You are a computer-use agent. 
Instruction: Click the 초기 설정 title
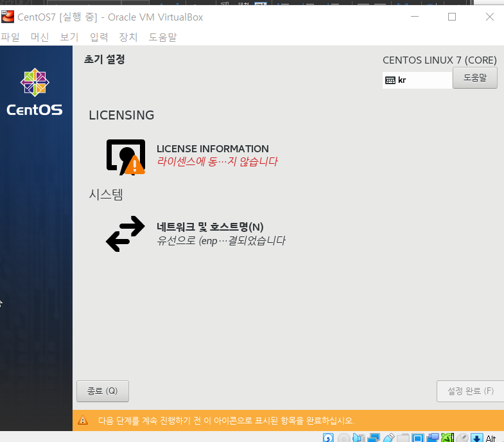coord(104,59)
